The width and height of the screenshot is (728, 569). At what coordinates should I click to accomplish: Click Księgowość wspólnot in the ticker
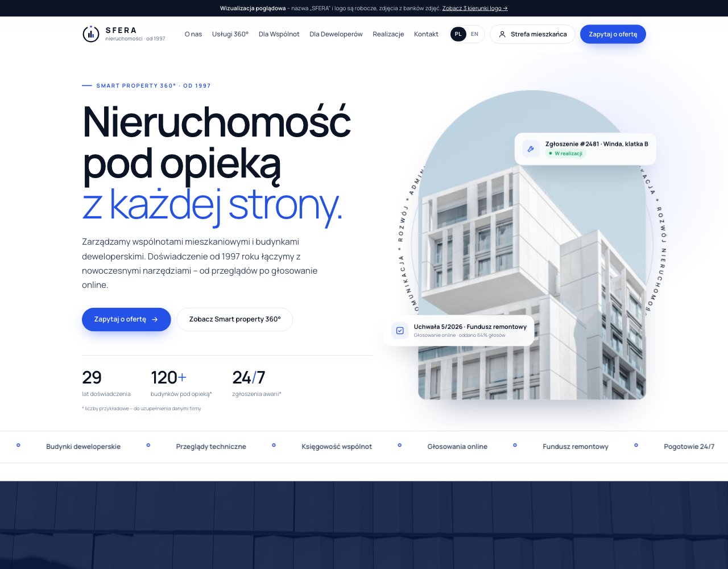pyautogui.click(x=337, y=447)
